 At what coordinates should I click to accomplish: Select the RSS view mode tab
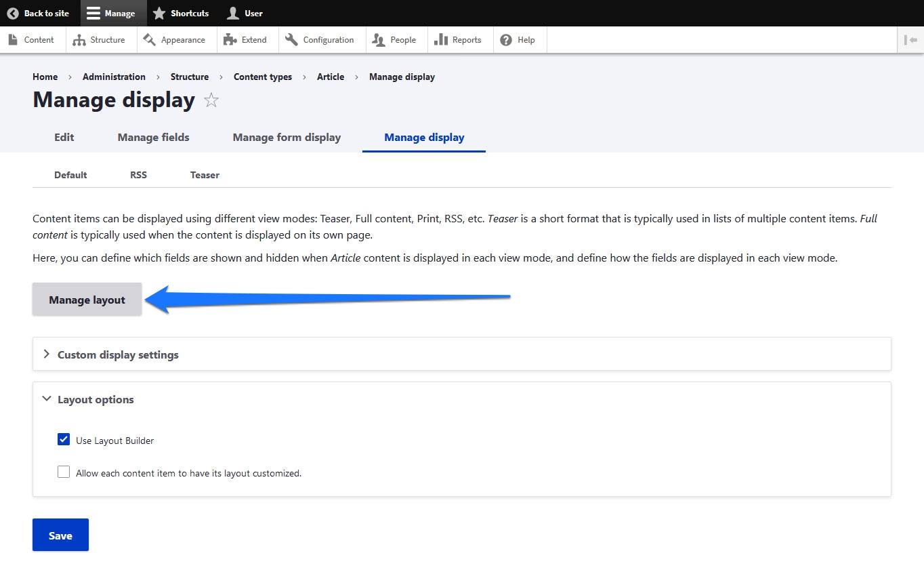click(139, 175)
